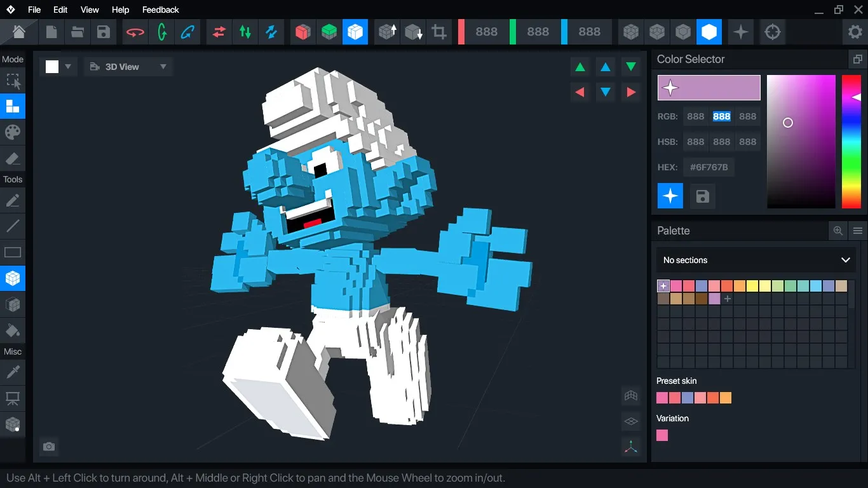Open the white color dropdown above the viewport
This screenshot has width=868, height=488.
58,66
